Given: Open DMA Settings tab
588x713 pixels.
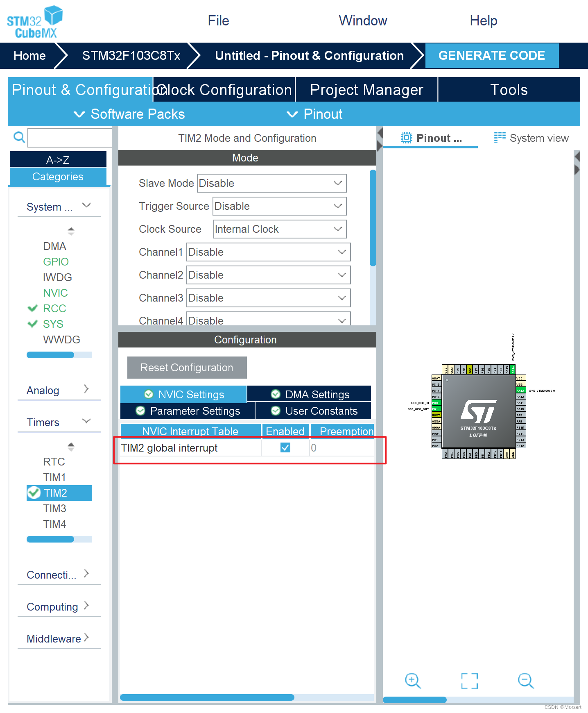Looking at the screenshot, I should click(309, 394).
